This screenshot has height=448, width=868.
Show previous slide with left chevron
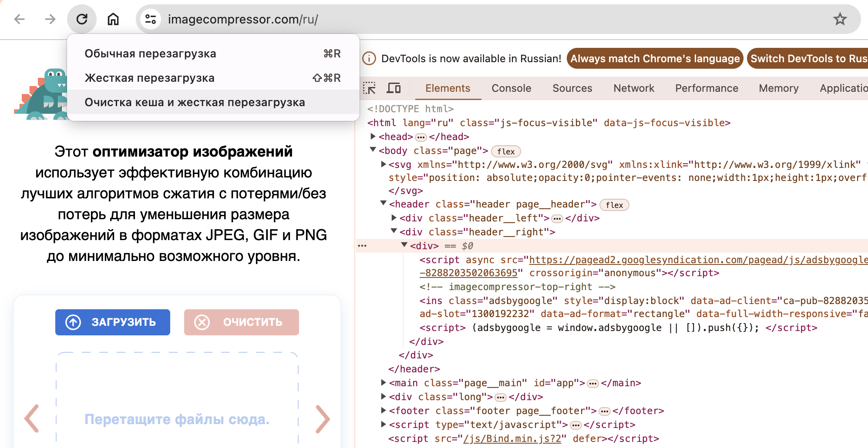tap(32, 419)
